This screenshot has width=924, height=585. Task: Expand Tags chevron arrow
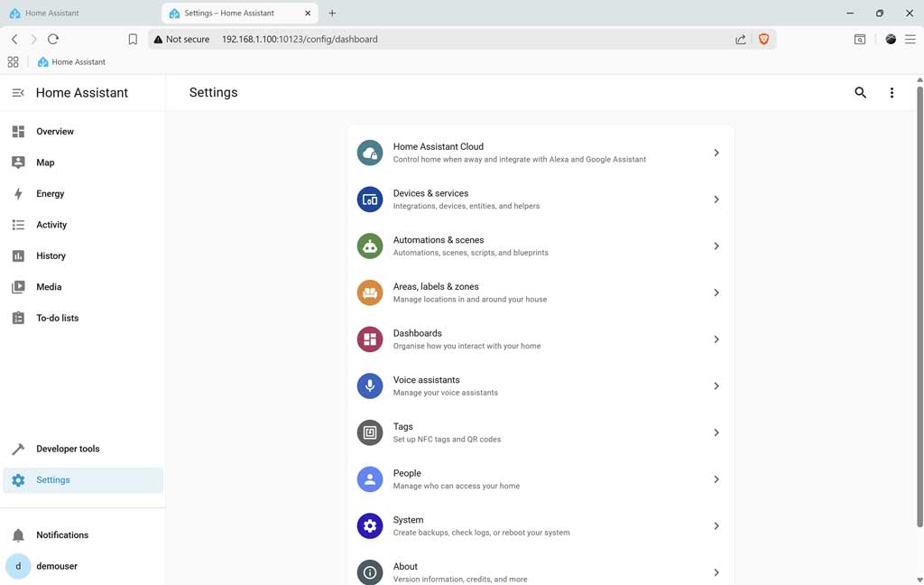(x=716, y=432)
